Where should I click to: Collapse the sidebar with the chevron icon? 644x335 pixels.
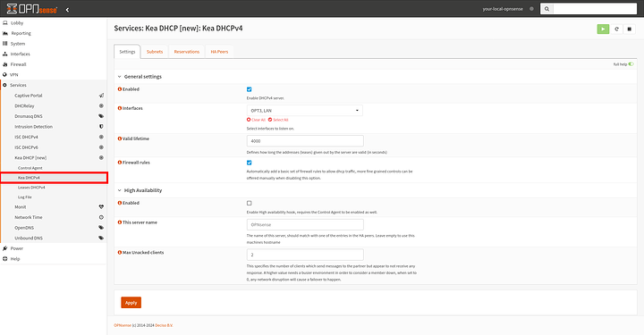67,10
